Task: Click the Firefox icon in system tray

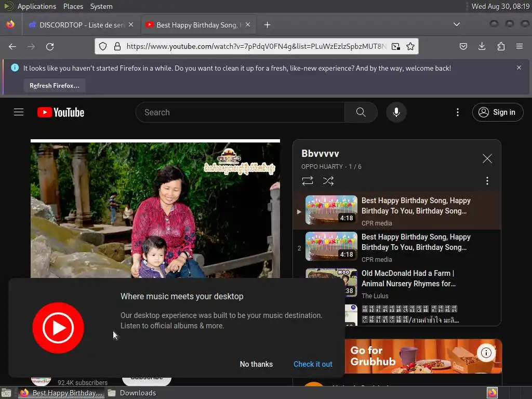Action: click(492, 393)
